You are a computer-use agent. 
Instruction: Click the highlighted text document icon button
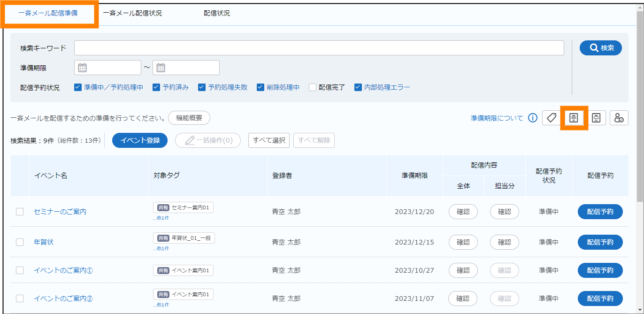[574, 118]
